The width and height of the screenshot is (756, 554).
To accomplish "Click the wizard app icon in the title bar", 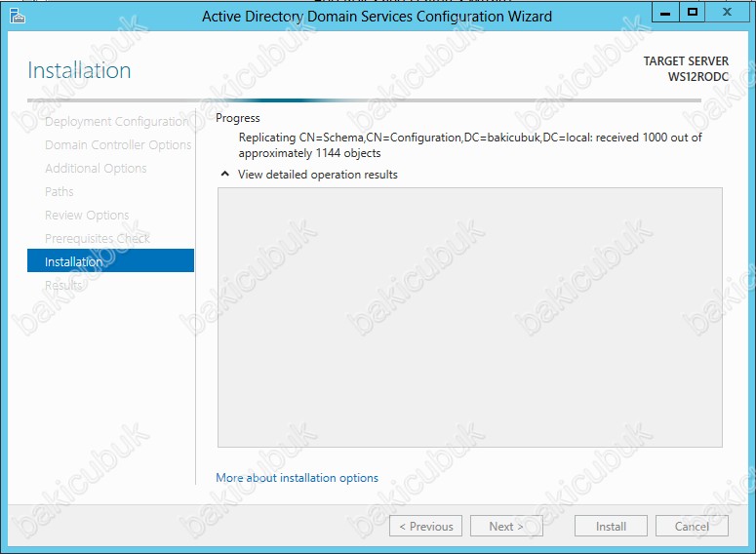I will 17,16.
